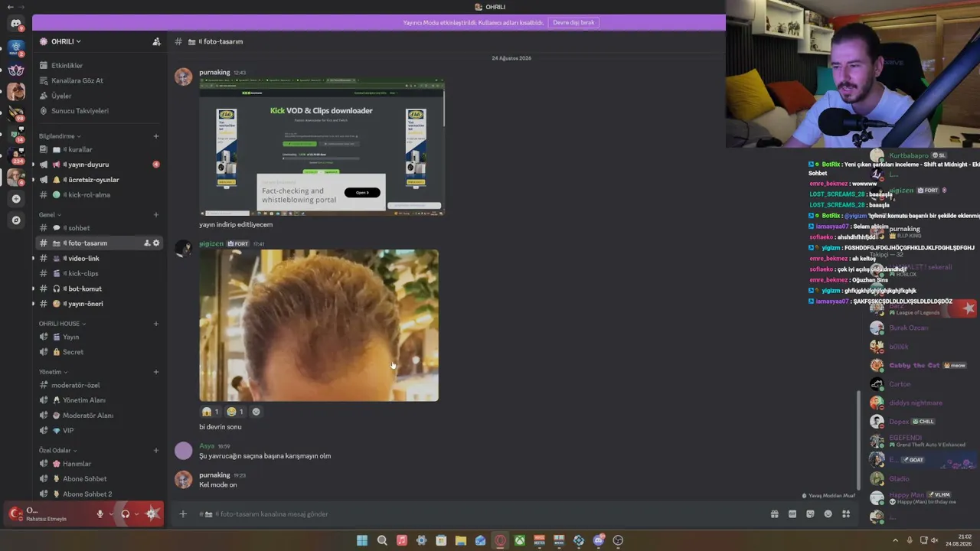Open OBS Studio from taskbar
The width and height of the screenshot is (980, 551).
tap(618, 540)
